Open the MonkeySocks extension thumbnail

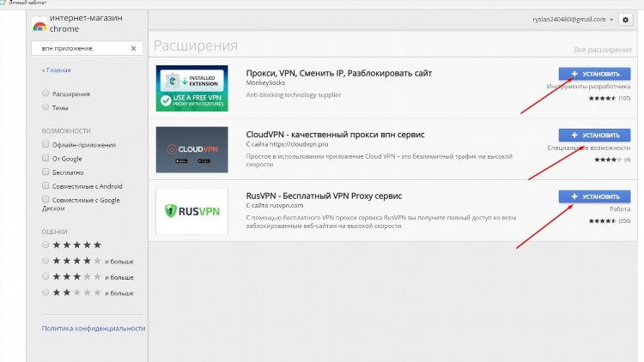click(191, 88)
